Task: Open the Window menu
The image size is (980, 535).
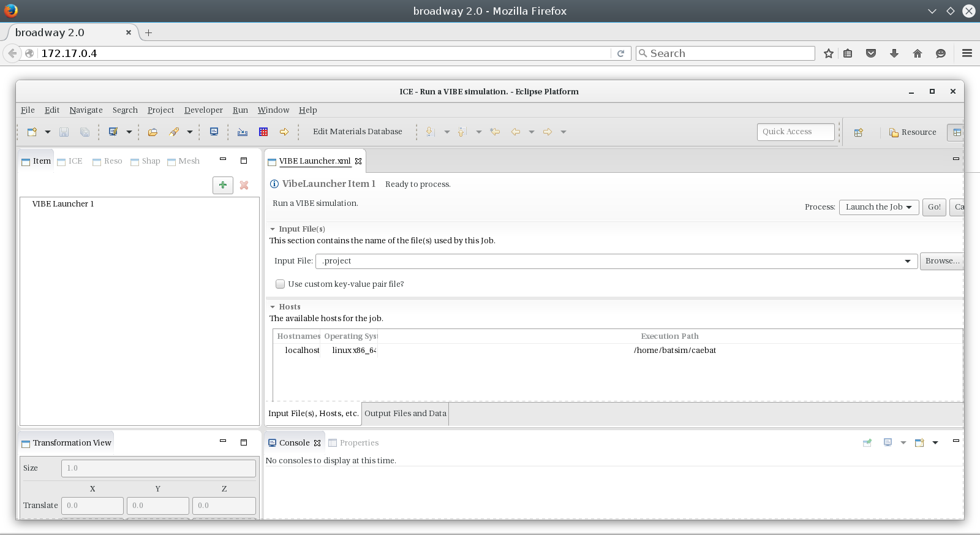Action: coord(273,110)
